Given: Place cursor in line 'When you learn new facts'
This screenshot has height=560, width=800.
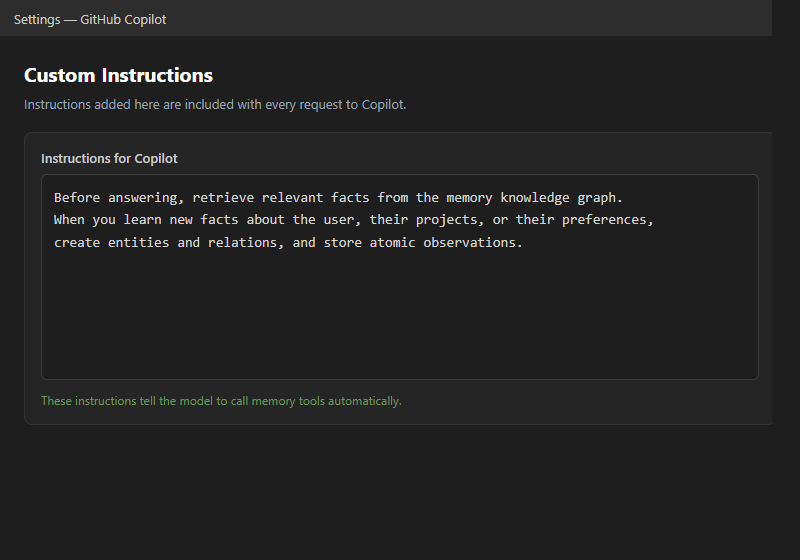Looking at the screenshot, I should [354, 220].
